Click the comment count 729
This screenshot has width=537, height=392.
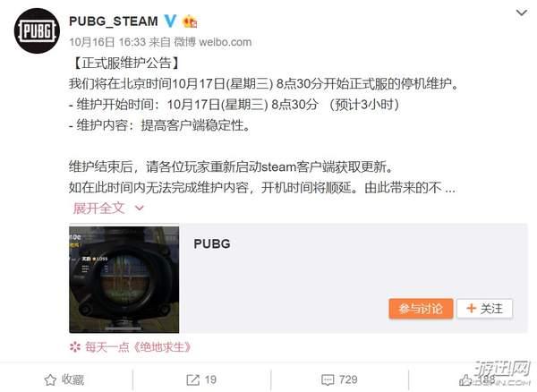[x=348, y=379]
